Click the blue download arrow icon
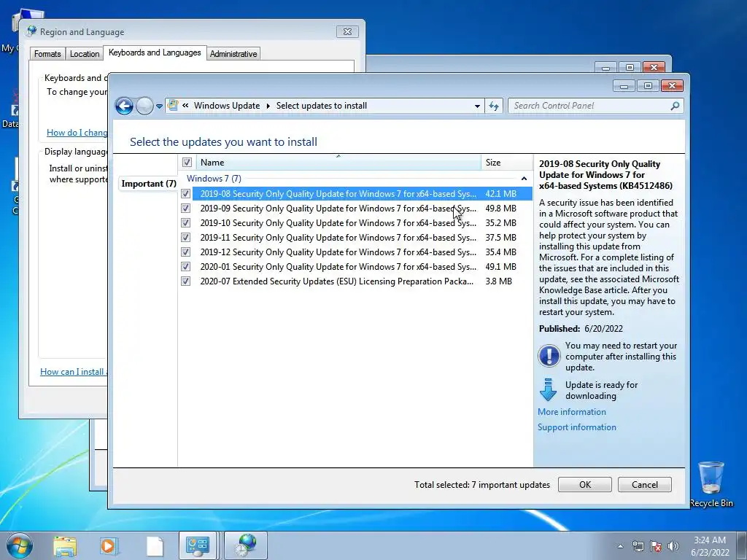 [x=549, y=389]
